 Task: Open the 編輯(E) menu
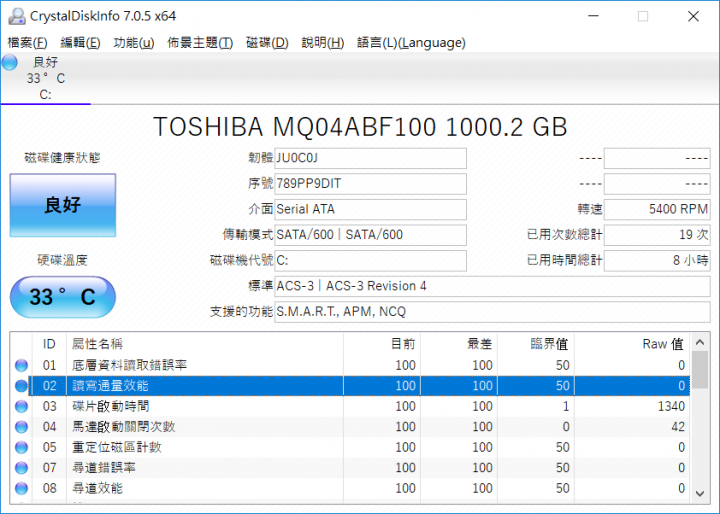click(x=80, y=43)
